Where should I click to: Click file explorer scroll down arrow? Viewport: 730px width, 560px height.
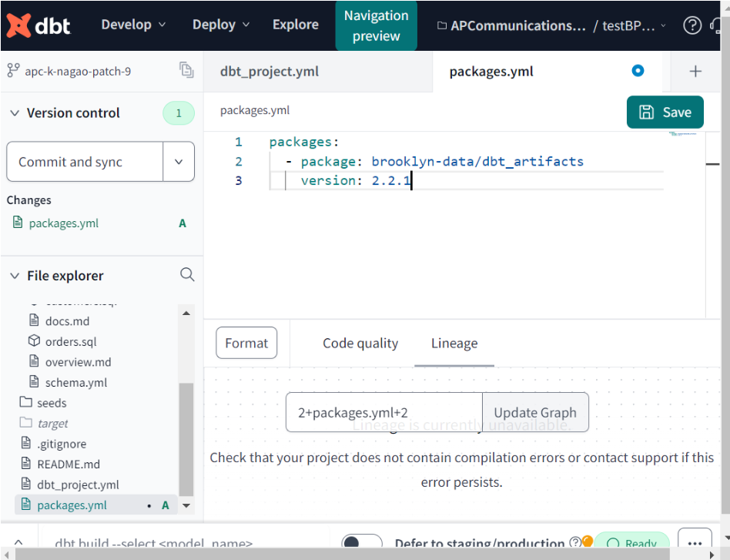pos(186,505)
